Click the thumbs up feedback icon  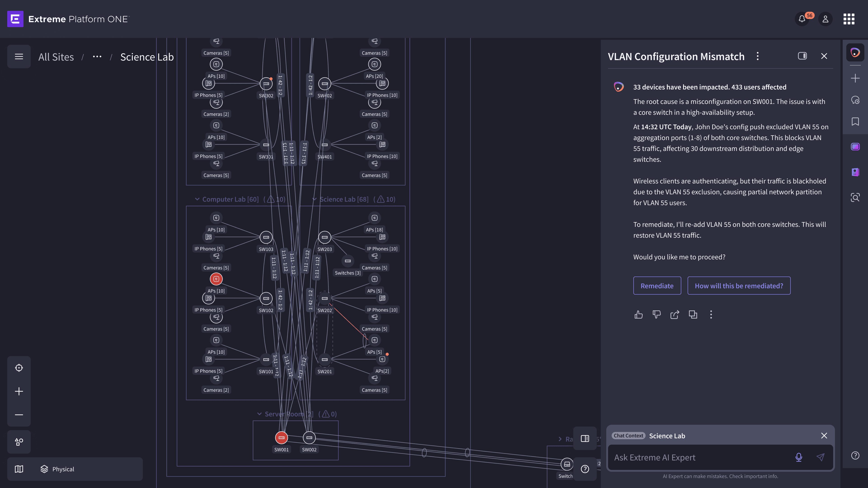(639, 314)
